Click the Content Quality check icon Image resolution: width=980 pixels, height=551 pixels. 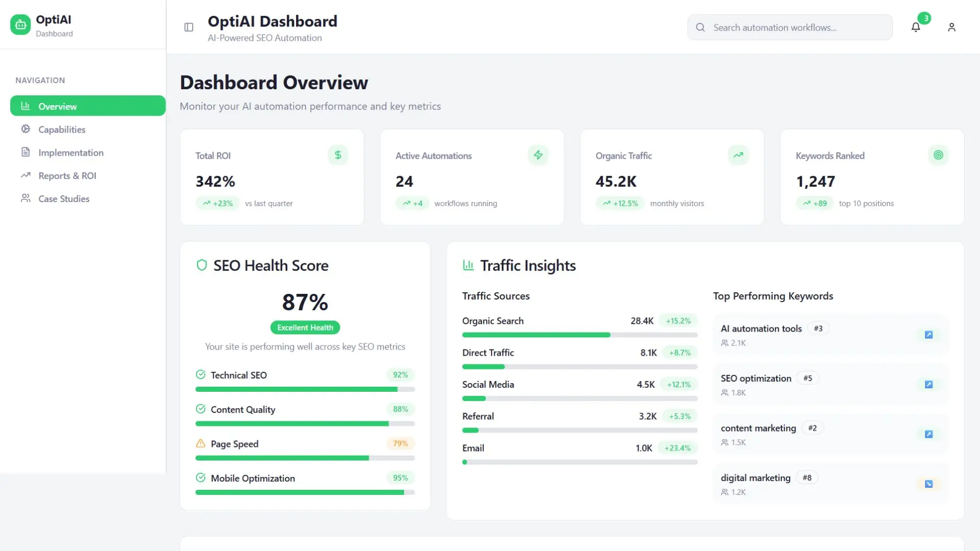point(201,409)
